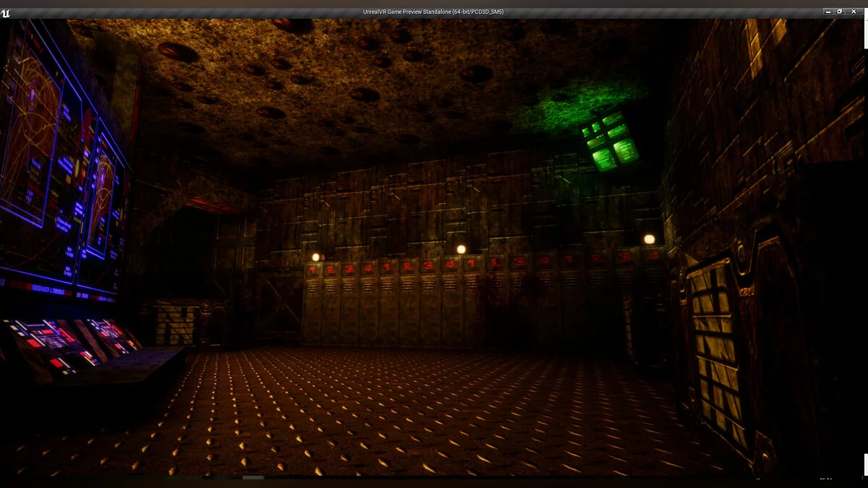Click the green glowing ceiling light panel
The height and width of the screenshot is (488, 868).
610,142
